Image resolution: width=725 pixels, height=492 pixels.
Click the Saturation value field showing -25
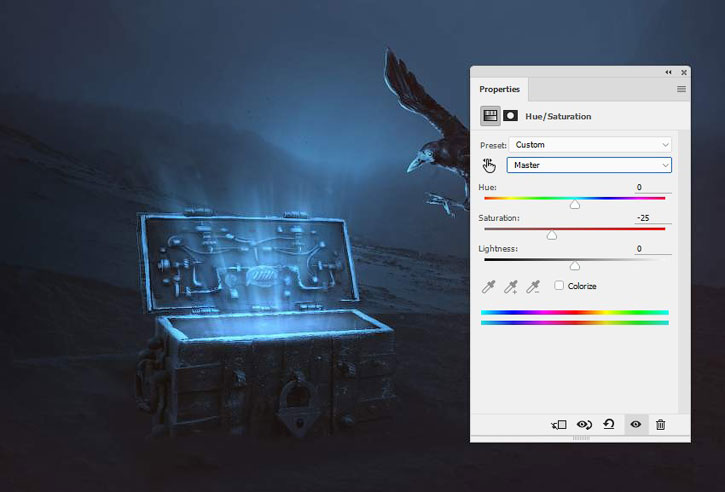[653, 218]
